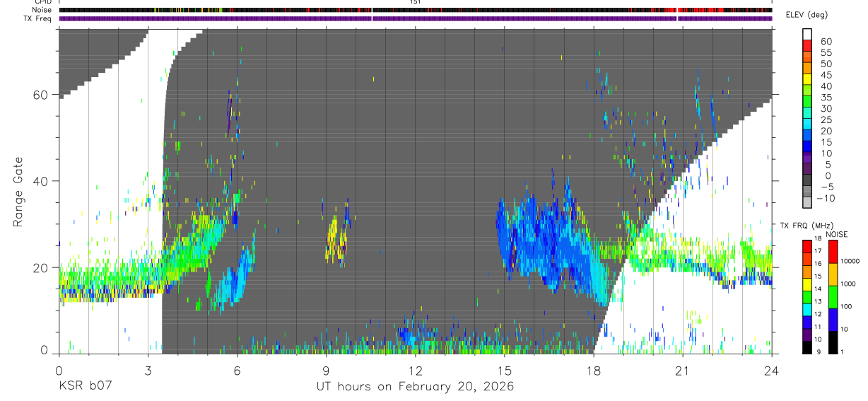
Task: Click the cyan 20–25 degree elevation swatch
Action: 808,125
